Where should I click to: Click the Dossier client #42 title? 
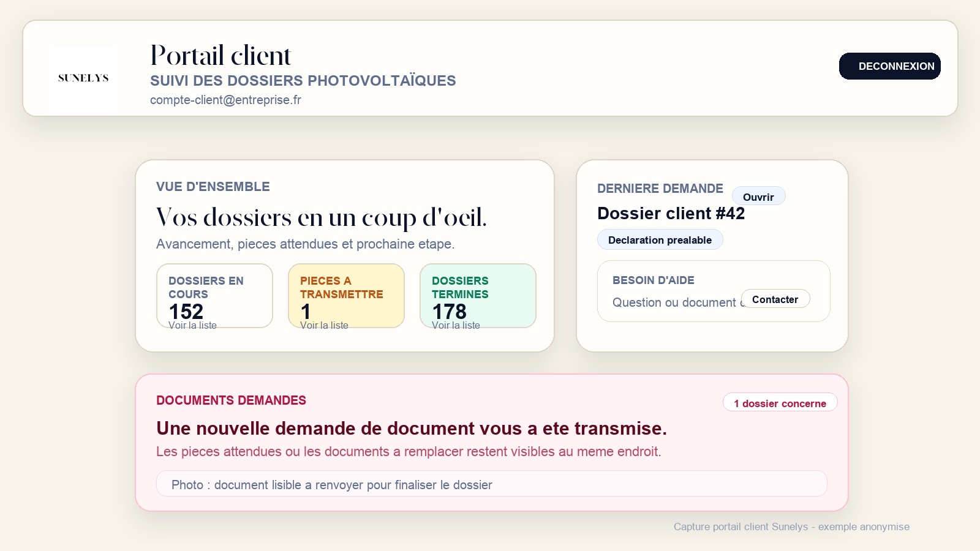click(671, 213)
